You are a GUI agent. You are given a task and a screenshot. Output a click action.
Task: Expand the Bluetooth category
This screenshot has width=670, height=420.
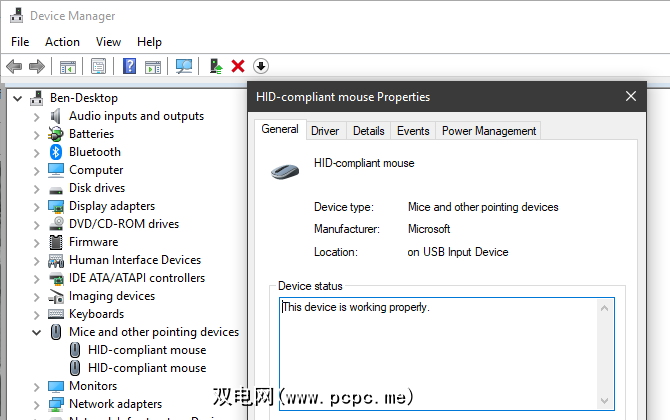tap(37, 152)
